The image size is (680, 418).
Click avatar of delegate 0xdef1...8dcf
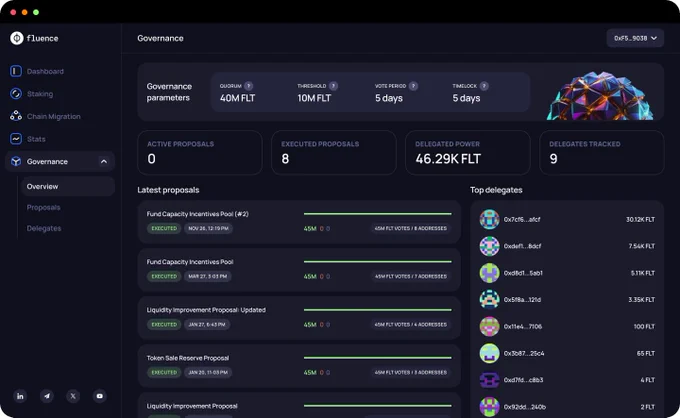[489, 246]
